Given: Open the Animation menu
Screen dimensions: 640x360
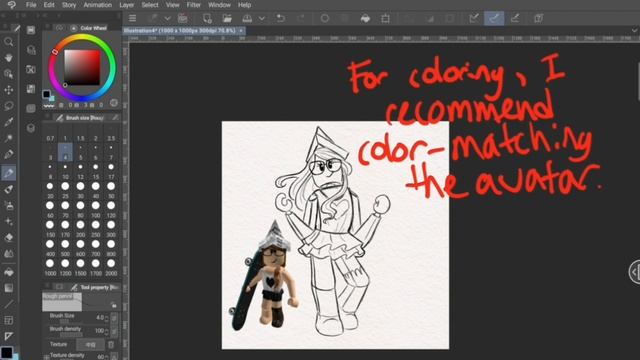Looking at the screenshot, I should coord(98,5).
